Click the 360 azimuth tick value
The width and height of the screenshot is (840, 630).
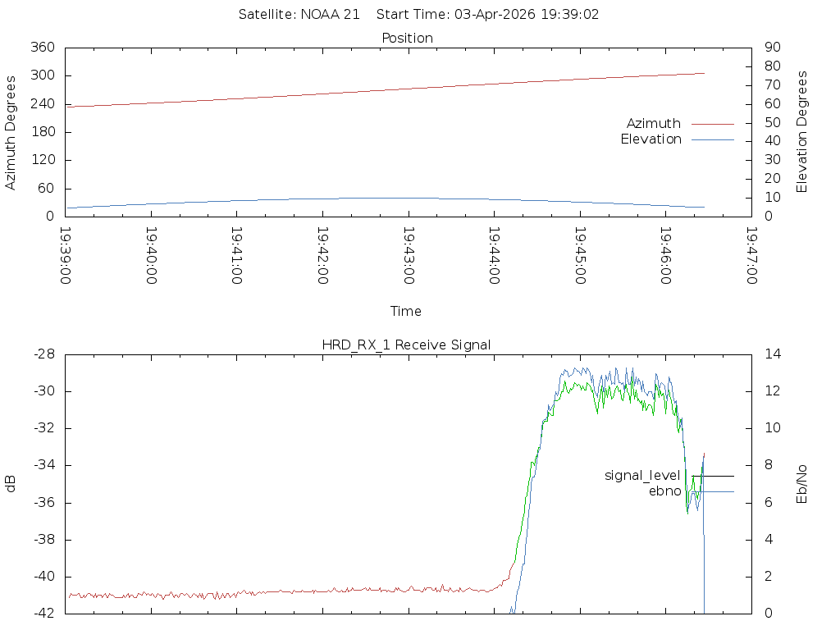pyautogui.click(x=43, y=48)
